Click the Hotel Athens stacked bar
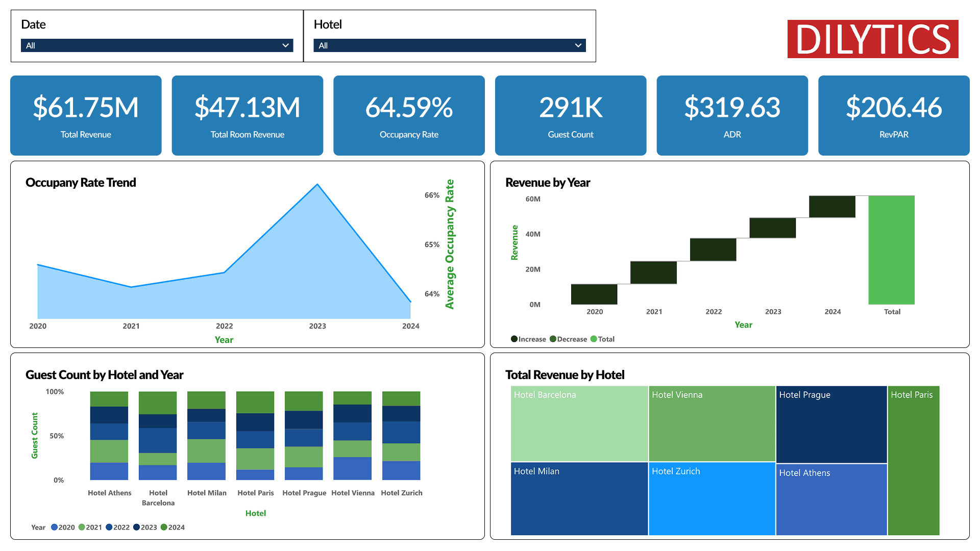Screen dimensions: 980x551 point(109,435)
